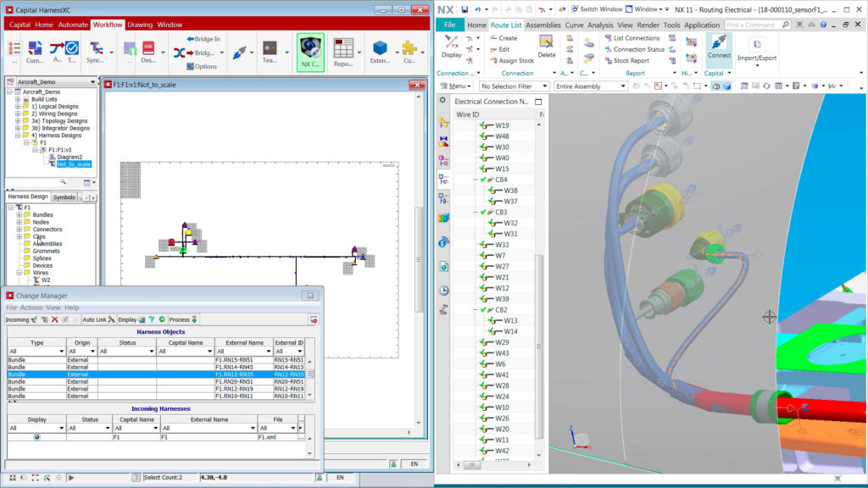Click the Options button in Workflow ribbon
The height and width of the screenshot is (488, 868).
(x=202, y=66)
